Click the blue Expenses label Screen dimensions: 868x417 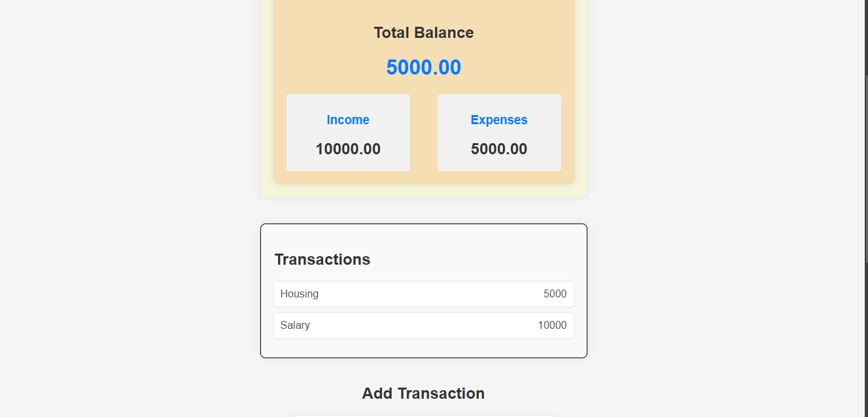[499, 120]
